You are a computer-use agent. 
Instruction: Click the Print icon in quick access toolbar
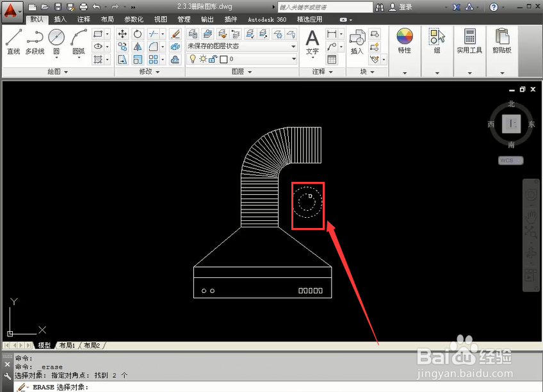83,6
